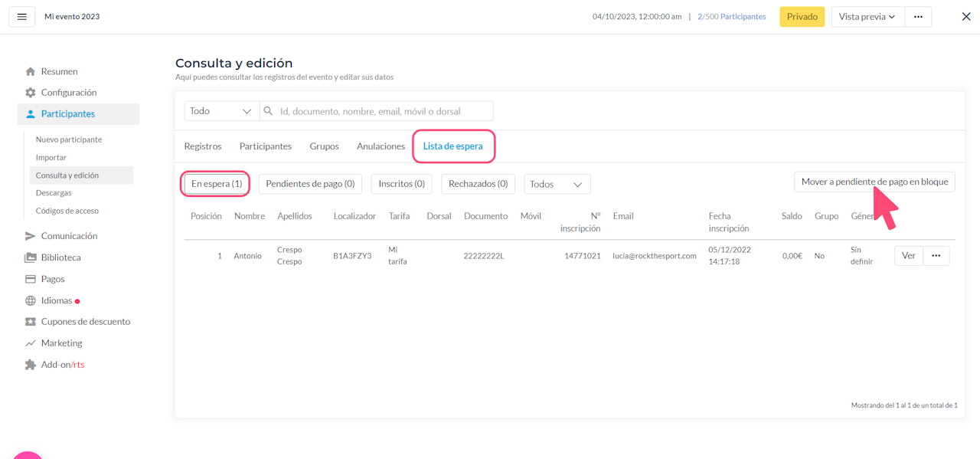Filter by Inscritos (0)

pos(402,184)
